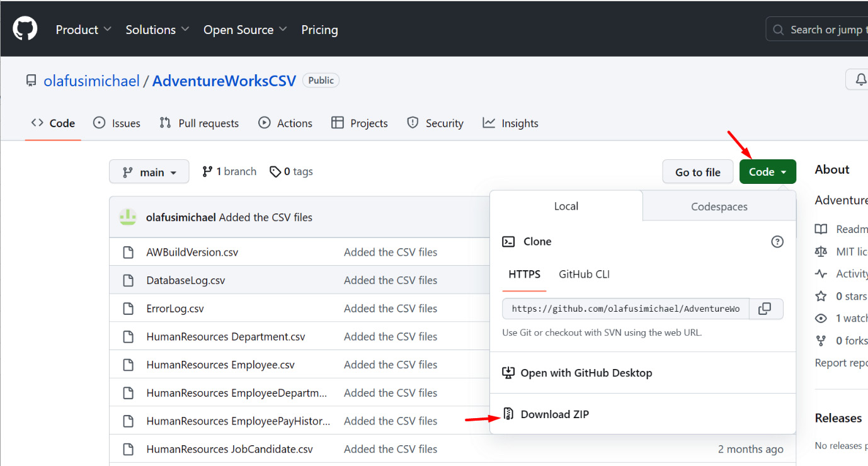868x466 pixels.
Task: Open the Open Source dropdown menu
Action: pos(245,30)
